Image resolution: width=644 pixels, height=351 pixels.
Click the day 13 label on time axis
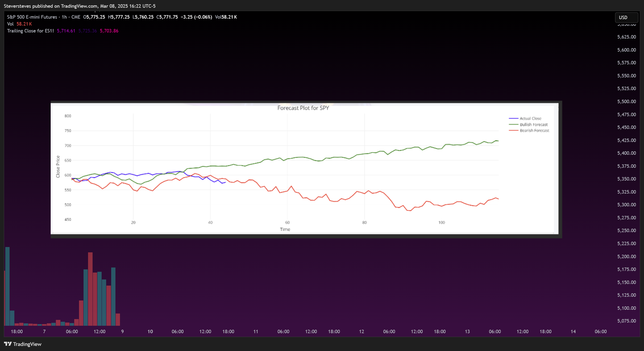[467, 332]
